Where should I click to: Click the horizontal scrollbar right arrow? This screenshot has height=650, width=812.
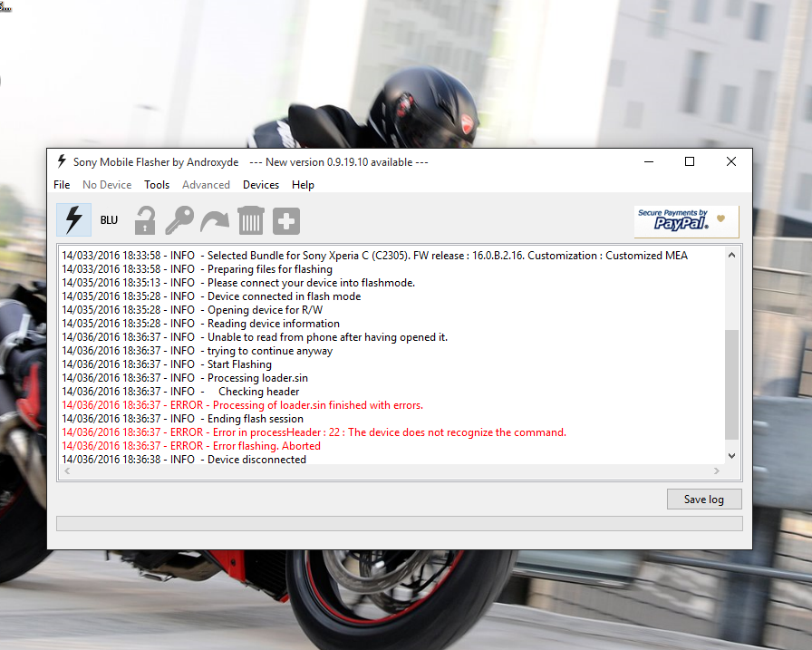tap(717, 471)
